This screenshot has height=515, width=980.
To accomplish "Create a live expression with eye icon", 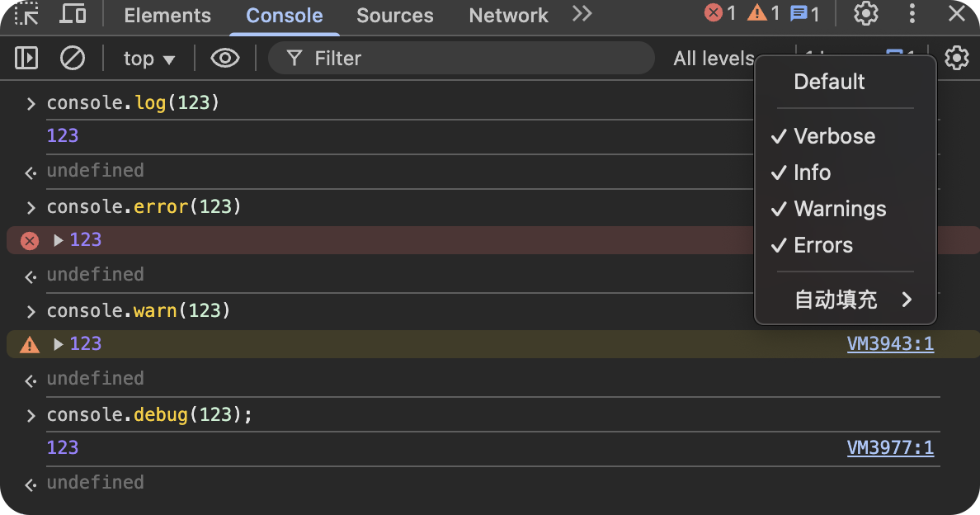I will 224,58.
